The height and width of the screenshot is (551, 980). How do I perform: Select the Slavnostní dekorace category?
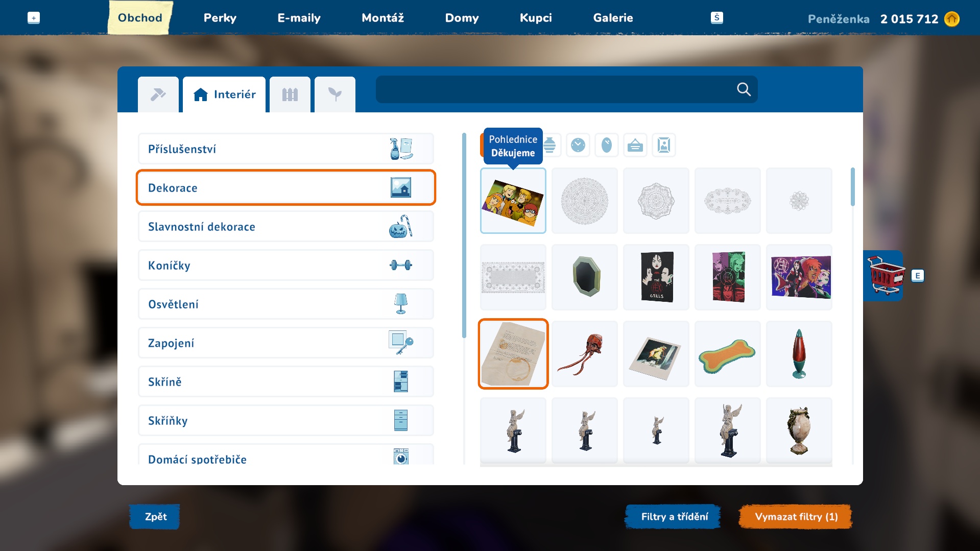[x=285, y=227]
